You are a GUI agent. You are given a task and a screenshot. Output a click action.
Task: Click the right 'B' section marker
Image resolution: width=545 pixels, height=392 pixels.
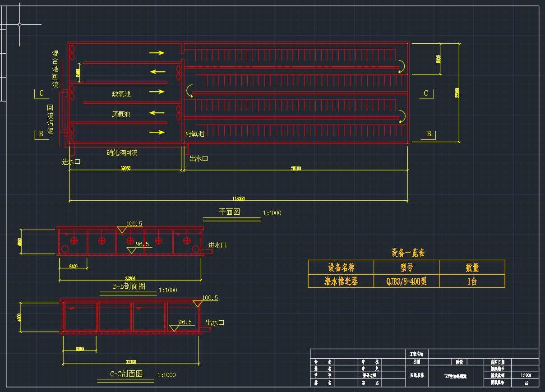click(429, 134)
